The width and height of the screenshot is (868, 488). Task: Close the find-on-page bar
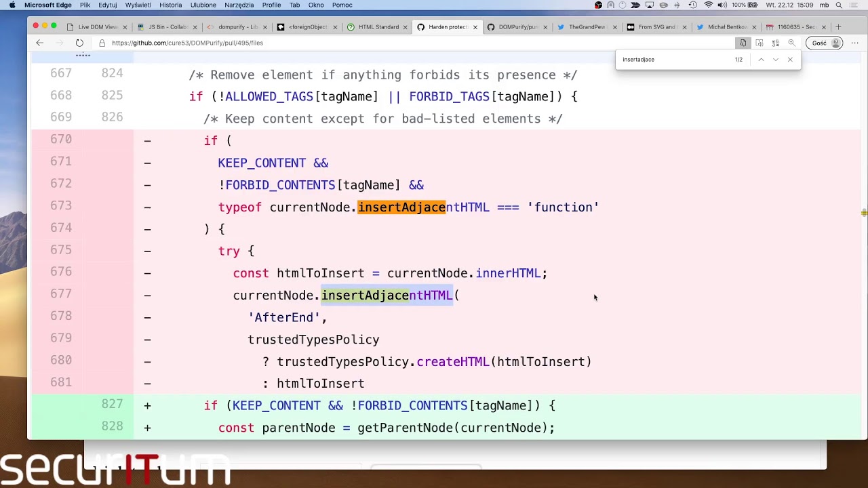(790, 60)
